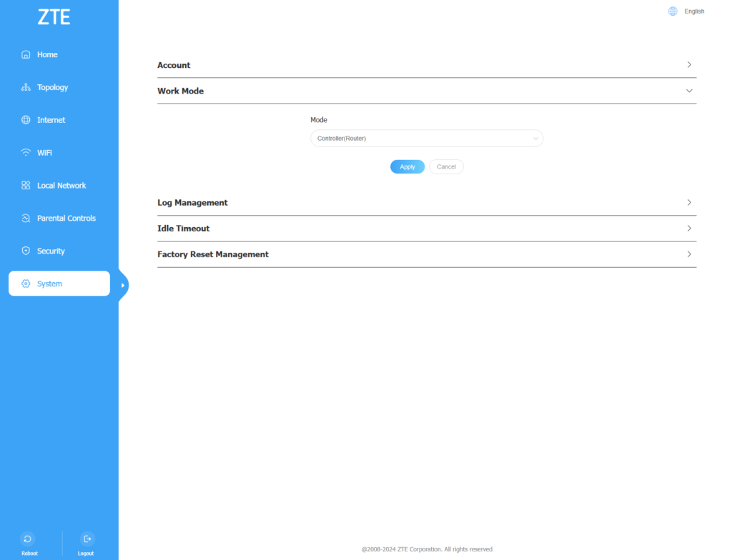The height and width of the screenshot is (560, 732).
Task: Expand the Log Management section
Action: click(x=689, y=203)
